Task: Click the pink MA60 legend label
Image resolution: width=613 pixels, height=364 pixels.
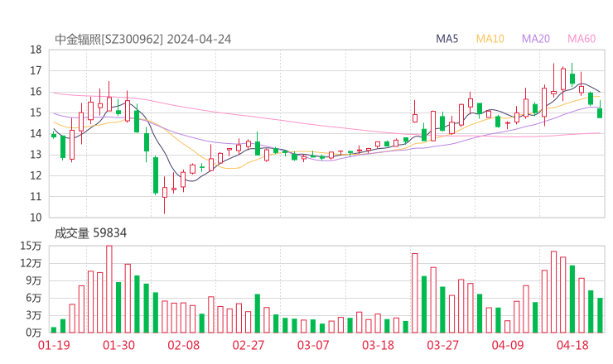Action: click(582, 39)
